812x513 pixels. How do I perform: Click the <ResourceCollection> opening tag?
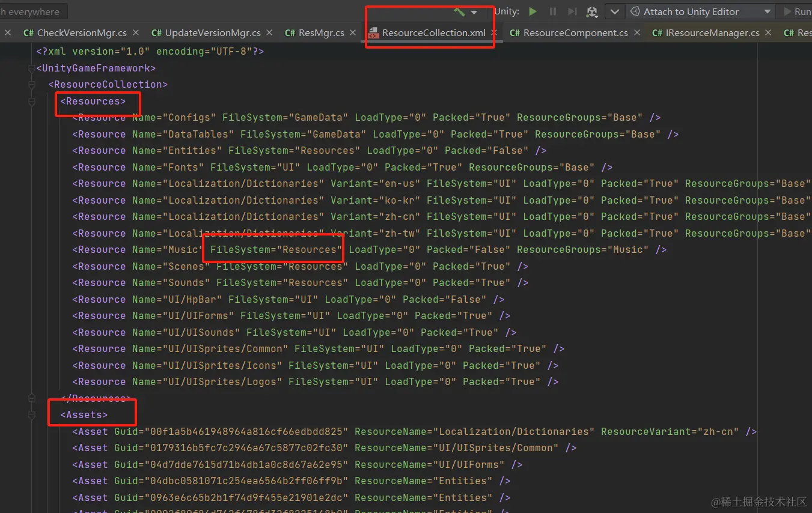pos(108,85)
